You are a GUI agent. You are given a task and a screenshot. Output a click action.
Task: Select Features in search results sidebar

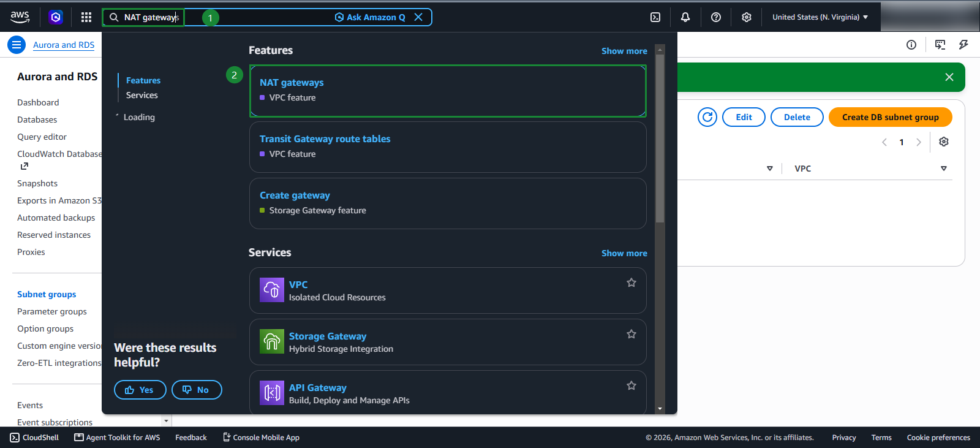point(143,80)
